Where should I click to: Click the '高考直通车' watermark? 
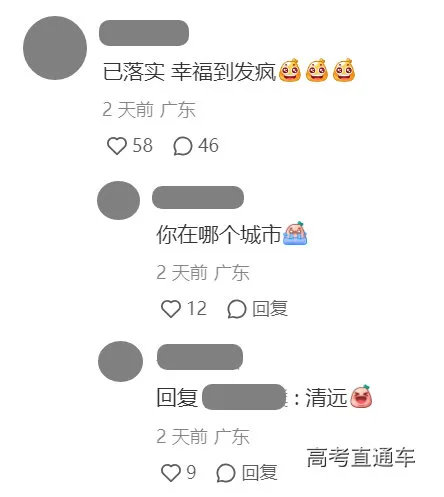[x=361, y=457]
